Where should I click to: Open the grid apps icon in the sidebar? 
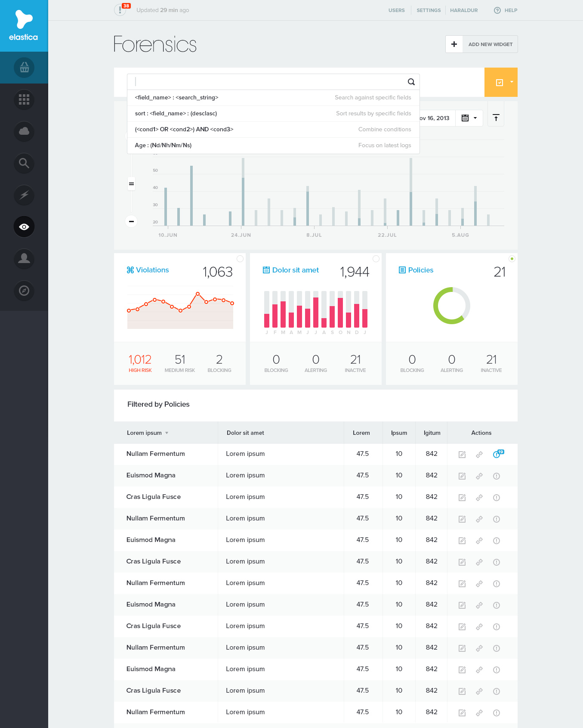click(x=24, y=99)
